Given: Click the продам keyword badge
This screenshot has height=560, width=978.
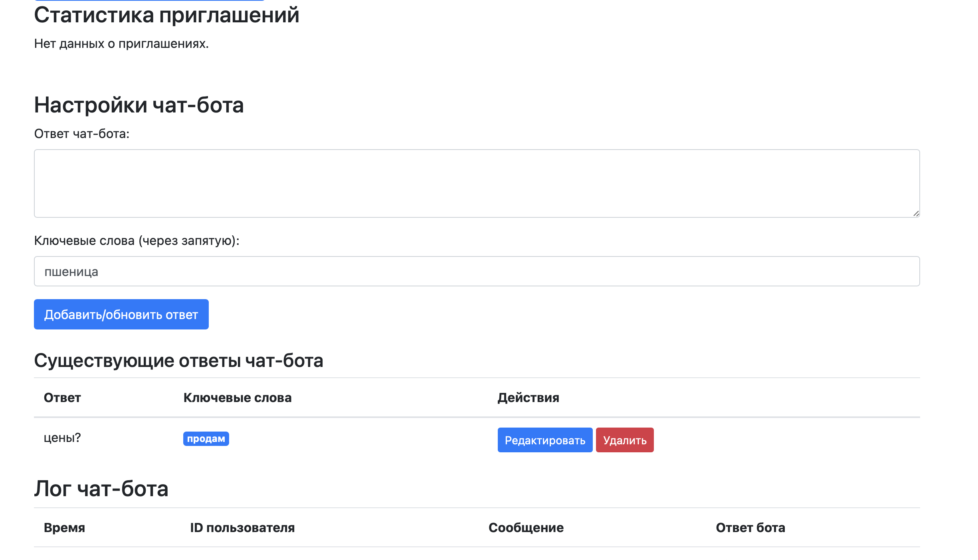Looking at the screenshot, I should [206, 439].
